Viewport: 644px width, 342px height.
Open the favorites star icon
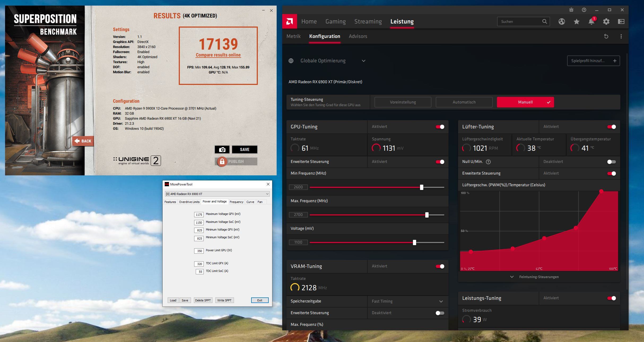(577, 21)
